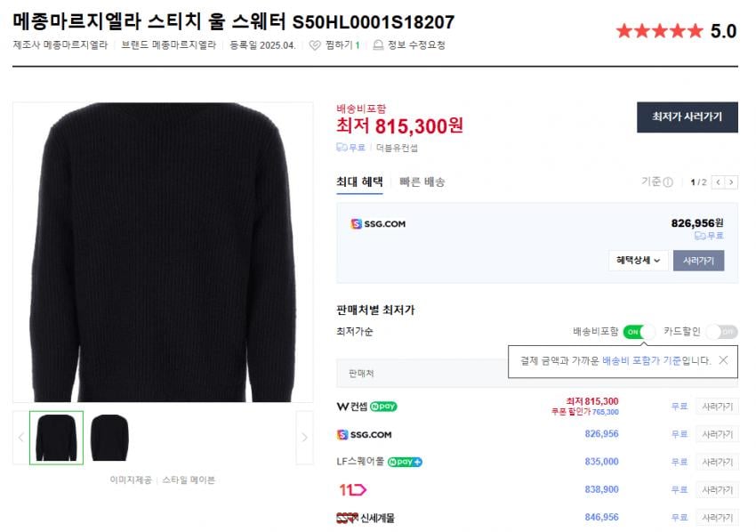Close the 배송비 포함가 tooltip
This screenshot has width=756, height=532.
(723, 360)
